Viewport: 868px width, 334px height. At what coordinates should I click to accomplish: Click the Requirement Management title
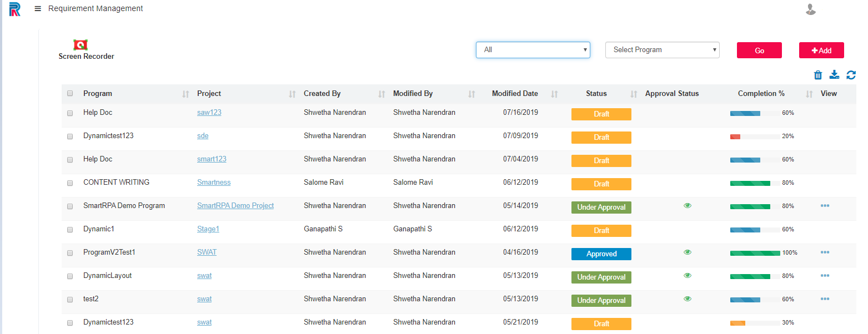pyautogui.click(x=96, y=9)
